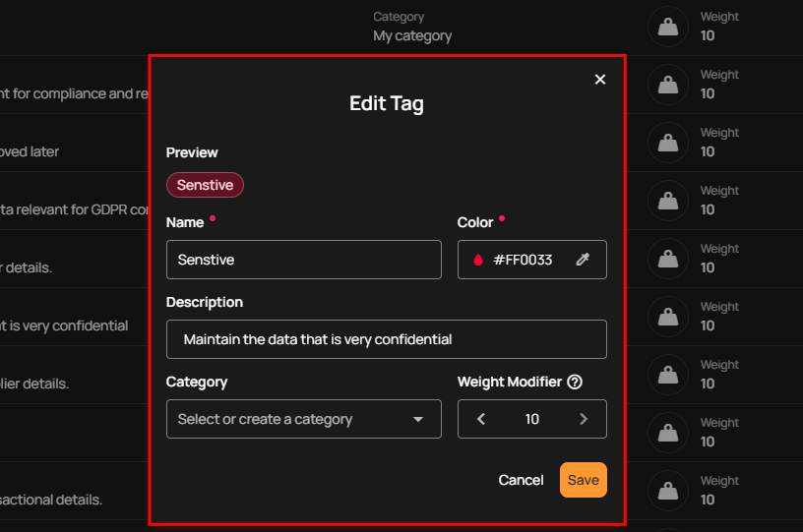Open the Weight Modifier help icon
803x532 pixels.
click(x=575, y=382)
